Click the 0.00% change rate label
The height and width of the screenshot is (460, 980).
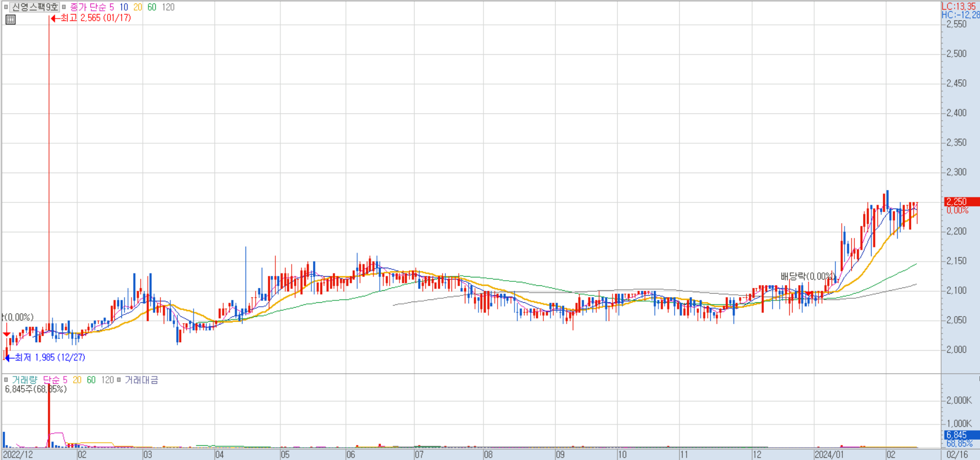(957, 210)
